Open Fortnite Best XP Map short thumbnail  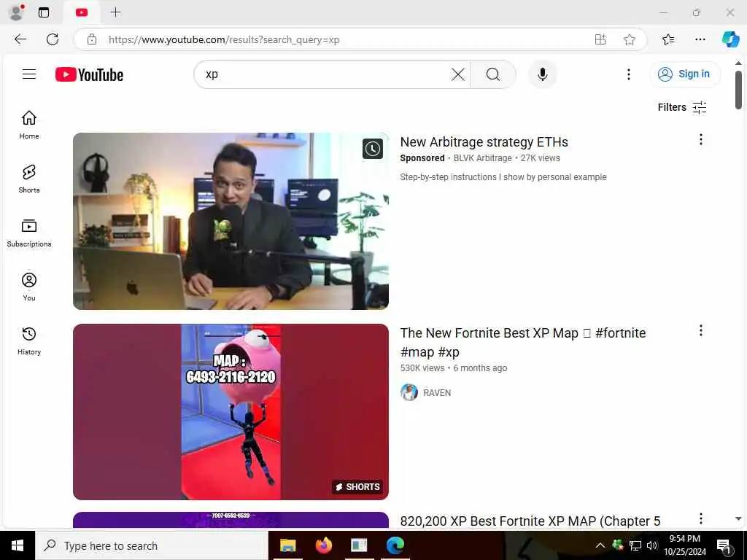pos(231,412)
